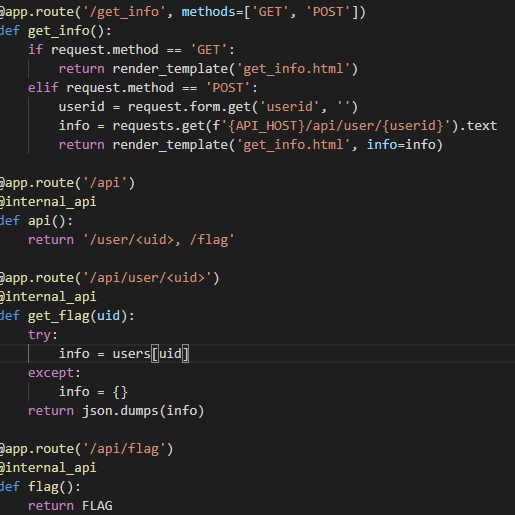Click the empty dict {} assignment
The height and width of the screenshot is (515, 515).
click(120, 392)
